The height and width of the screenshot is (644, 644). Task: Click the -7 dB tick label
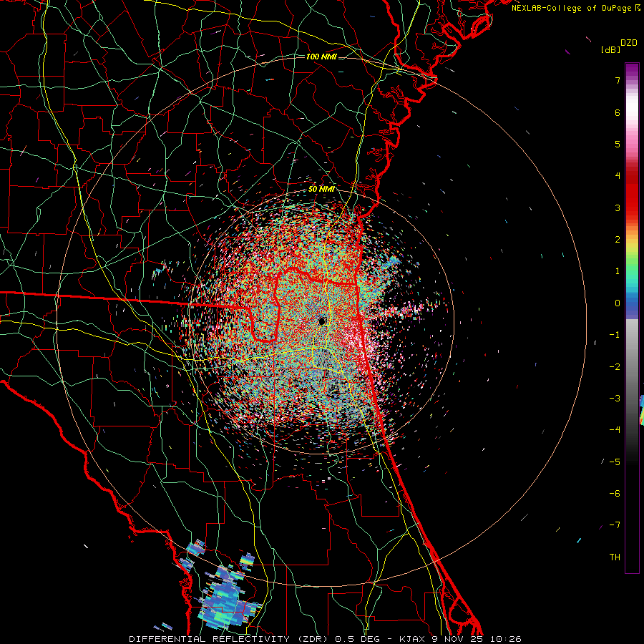(x=615, y=525)
